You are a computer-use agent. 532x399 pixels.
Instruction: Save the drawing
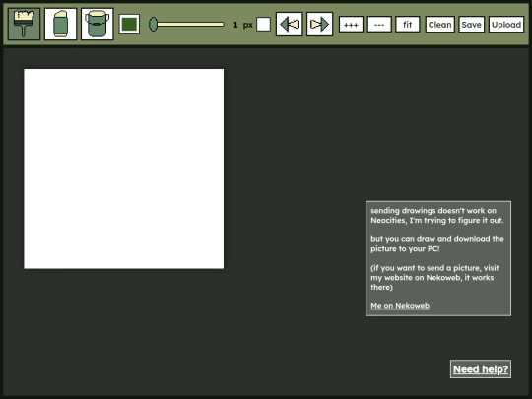(471, 25)
